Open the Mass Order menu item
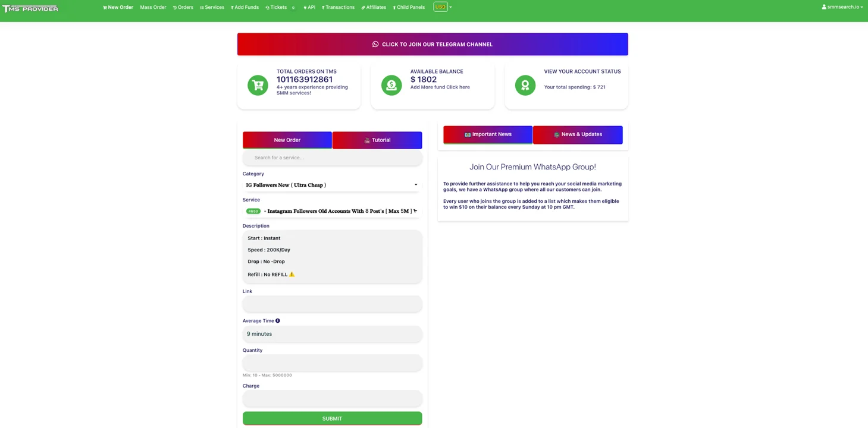868x428 pixels. pyautogui.click(x=153, y=8)
